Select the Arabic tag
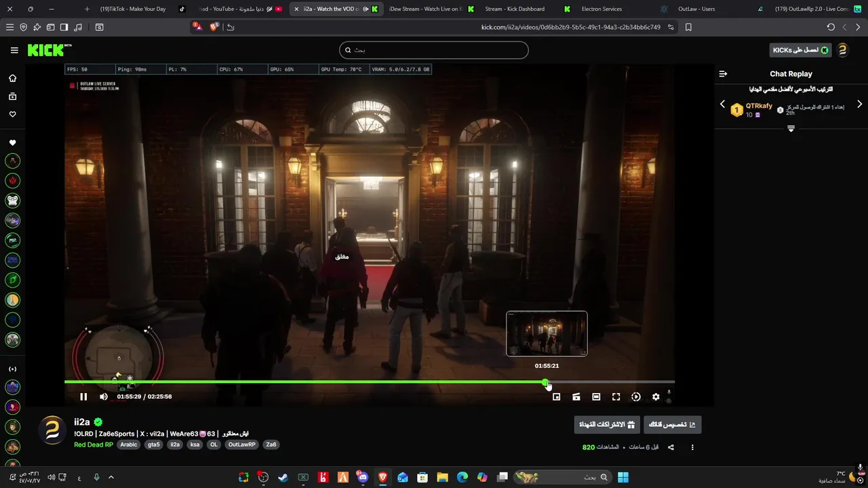 point(129,445)
